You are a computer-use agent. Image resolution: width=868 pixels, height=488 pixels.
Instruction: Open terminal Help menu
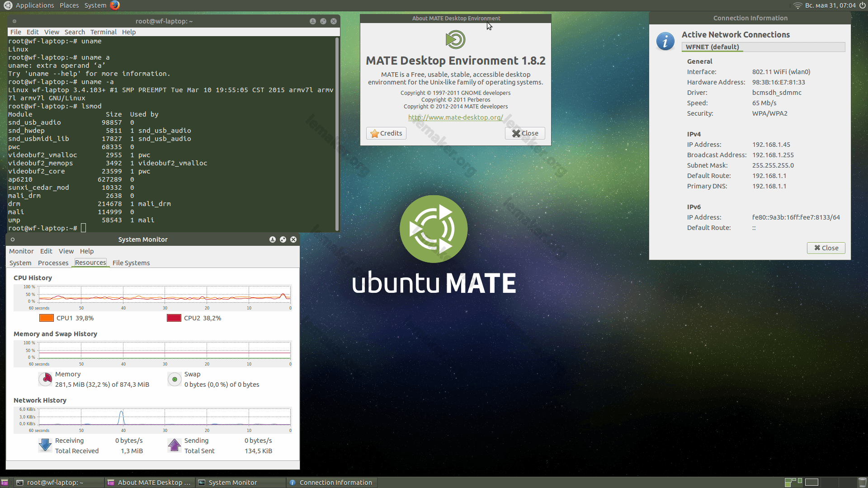click(x=129, y=32)
